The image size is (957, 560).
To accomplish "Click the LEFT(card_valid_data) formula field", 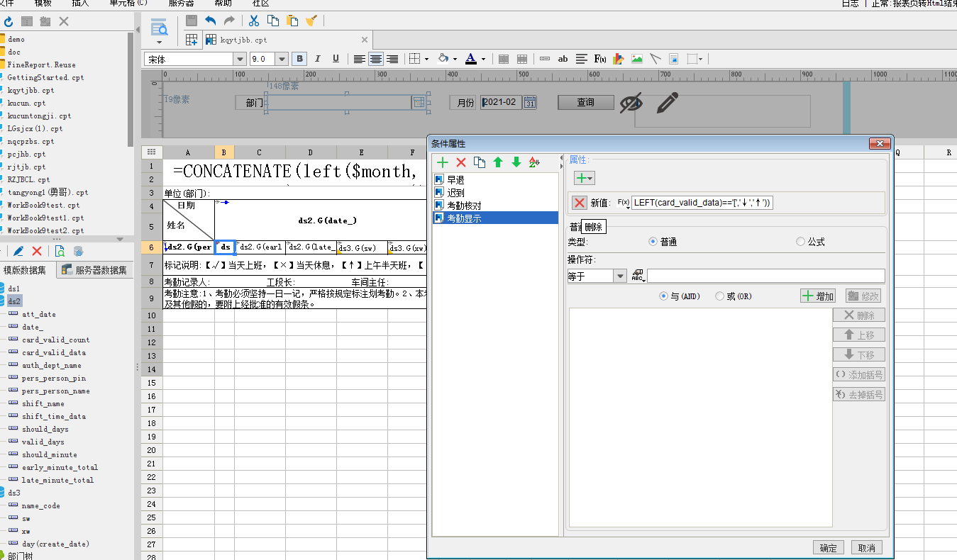I will click(x=702, y=203).
